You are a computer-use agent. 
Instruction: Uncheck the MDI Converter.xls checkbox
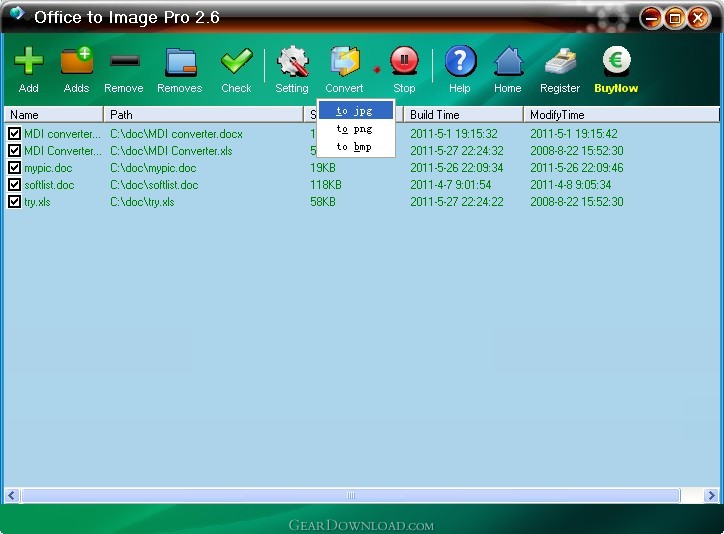tap(14, 151)
